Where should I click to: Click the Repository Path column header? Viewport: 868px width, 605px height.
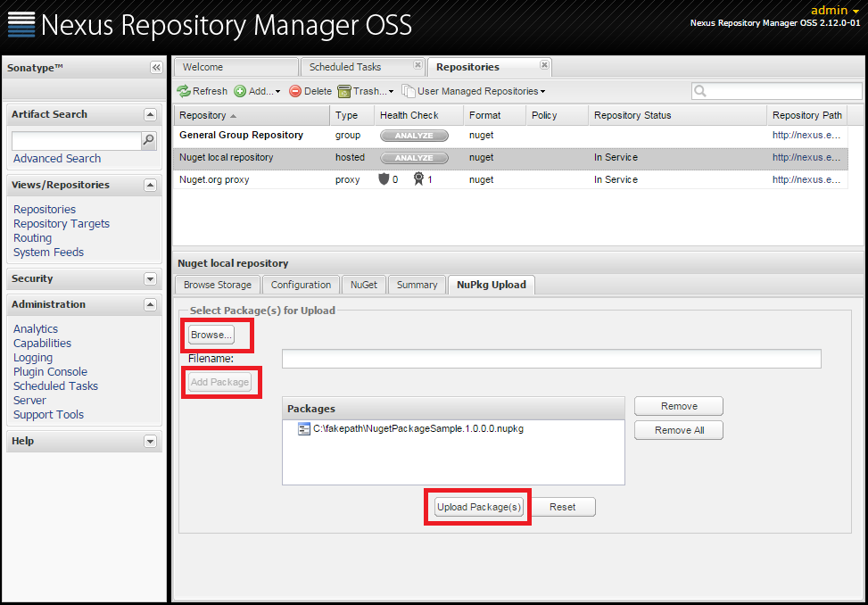pyautogui.click(x=807, y=115)
